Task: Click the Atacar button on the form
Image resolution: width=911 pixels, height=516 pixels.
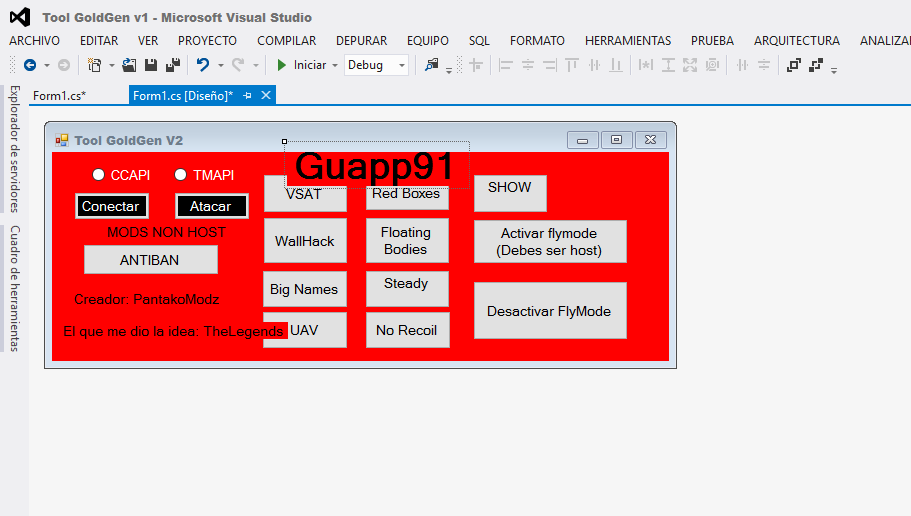Action: [211, 206]
